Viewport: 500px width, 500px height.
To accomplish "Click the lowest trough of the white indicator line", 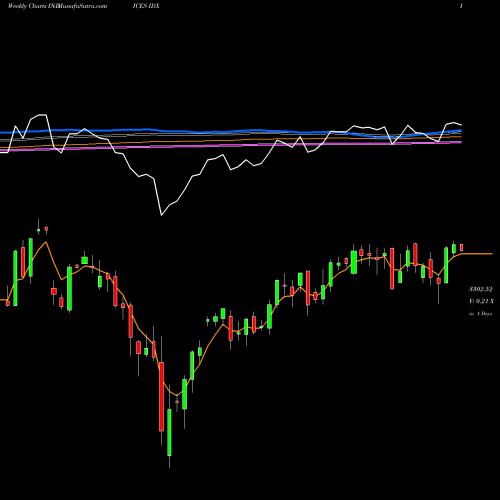I will click(x=162, y=215).
